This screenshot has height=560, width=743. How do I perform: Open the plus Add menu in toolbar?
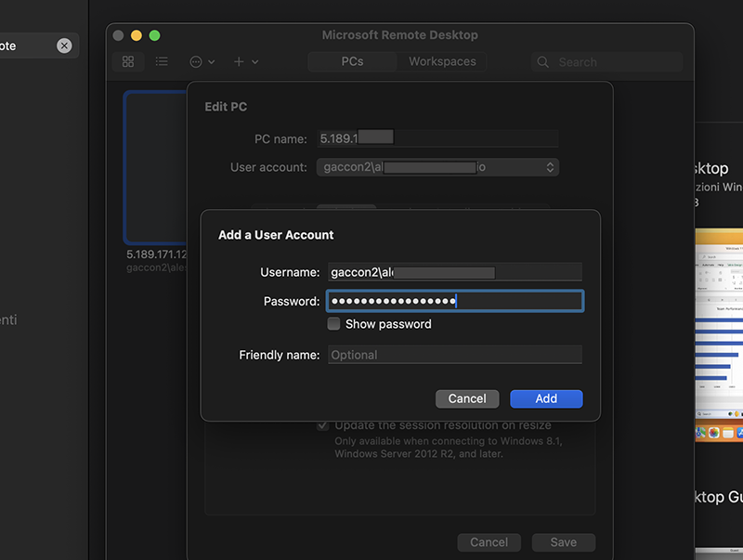coord(245,62)
